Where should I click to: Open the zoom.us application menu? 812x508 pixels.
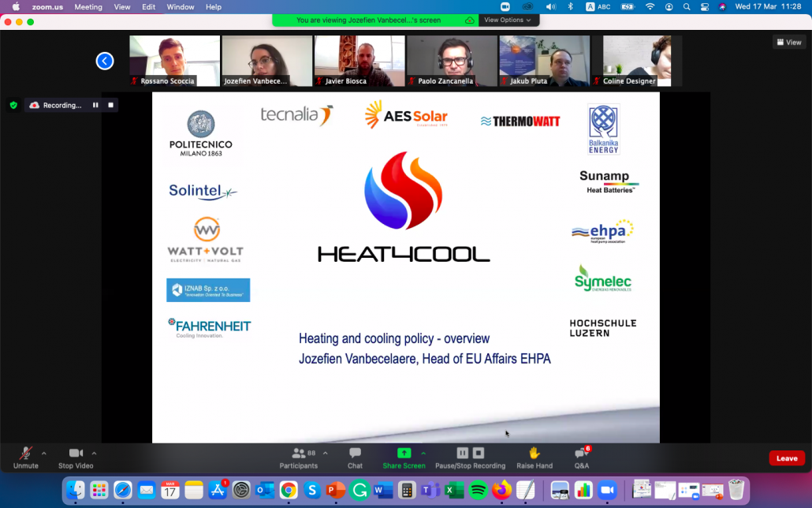pyautogui.click(x=47, y=7)
